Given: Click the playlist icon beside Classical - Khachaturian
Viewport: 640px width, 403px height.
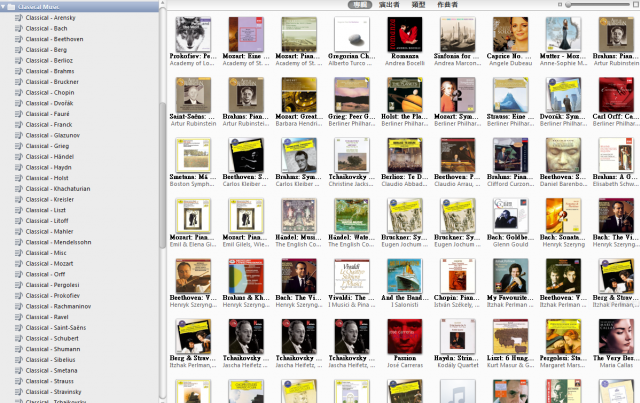Looking at the screenshot, I should (x=19, y=189).
